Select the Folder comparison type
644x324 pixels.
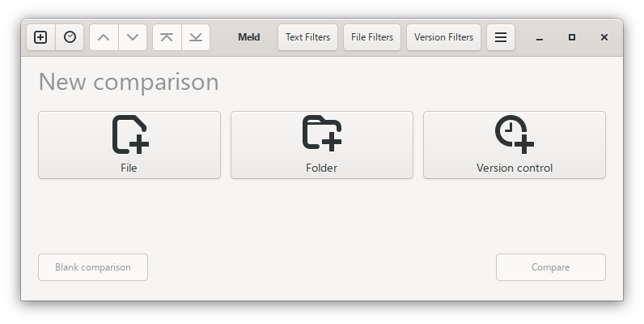point(322,144)
